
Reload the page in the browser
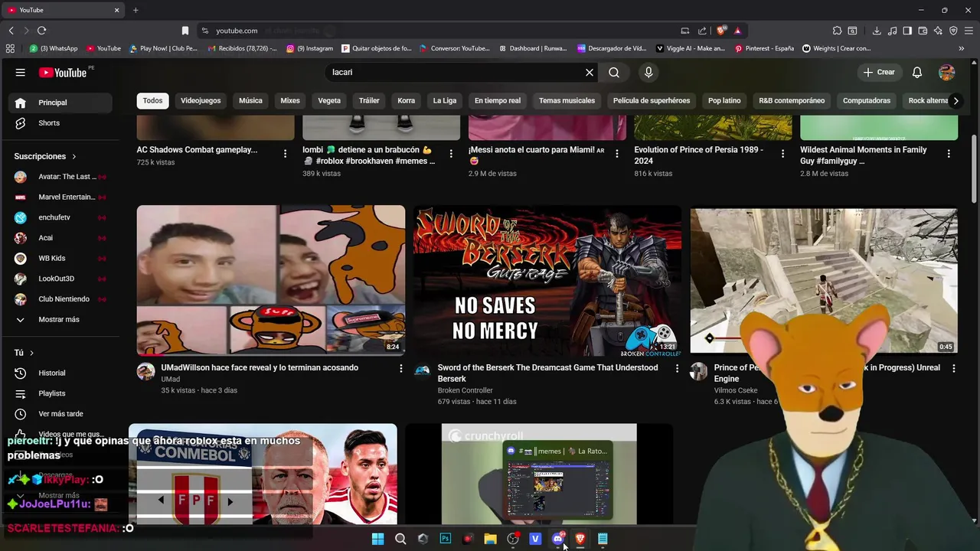41,31
